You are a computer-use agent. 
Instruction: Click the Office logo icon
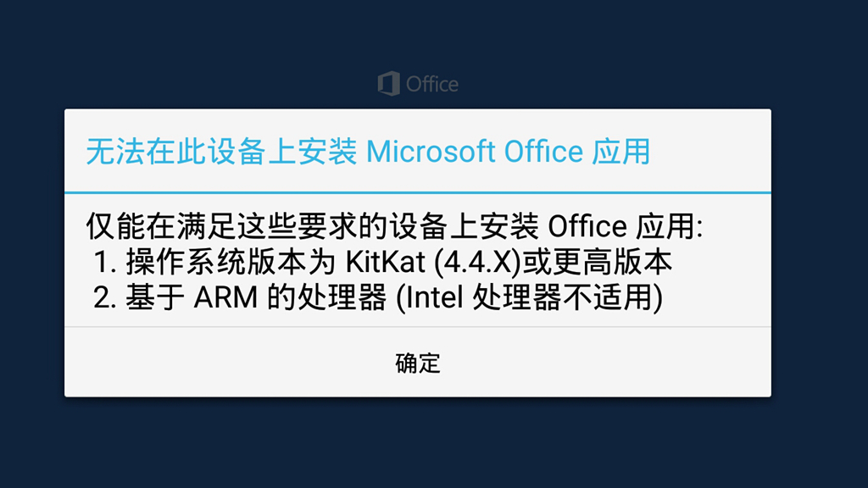(x=388, y=84)
